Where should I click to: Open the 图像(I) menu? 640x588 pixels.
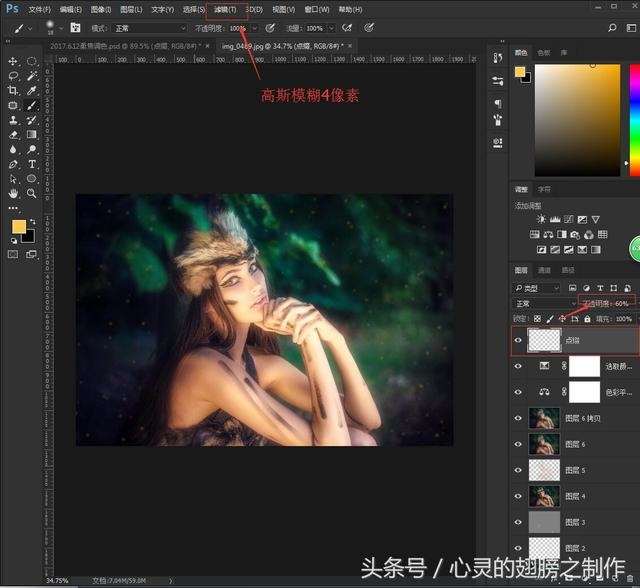click(x=101, y=9)
